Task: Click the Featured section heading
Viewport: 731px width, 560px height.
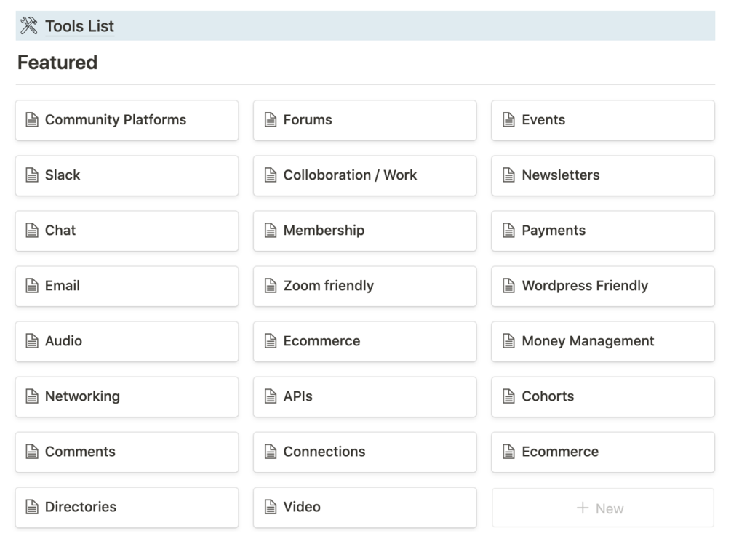Action: pyautogui.click(x=57, y=63)
